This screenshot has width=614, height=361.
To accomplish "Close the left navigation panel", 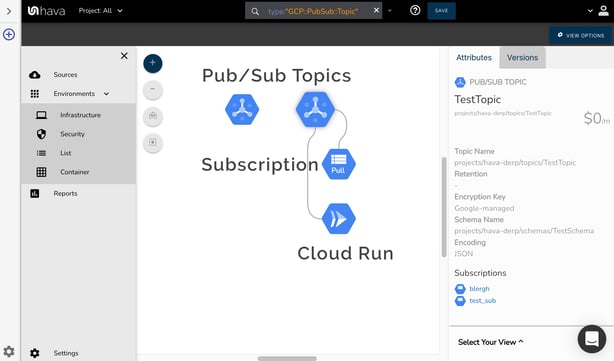I will pyautogui.click(x=124, y=56).
